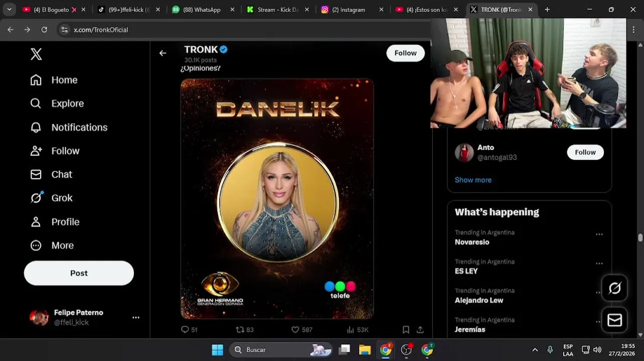Click TRONK verified badge
The width and height of the screenshot is (644, 361).
pos(224,50)
